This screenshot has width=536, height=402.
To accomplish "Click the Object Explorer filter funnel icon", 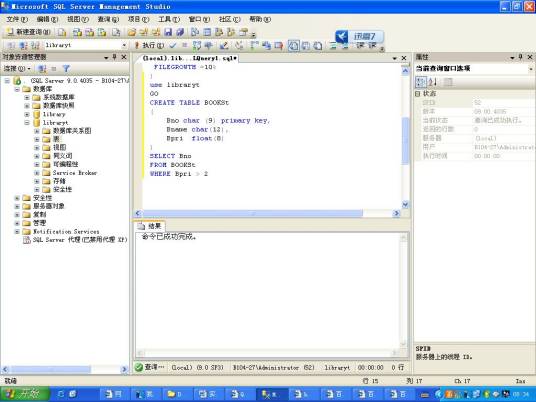I will click(x=66, y=69).
